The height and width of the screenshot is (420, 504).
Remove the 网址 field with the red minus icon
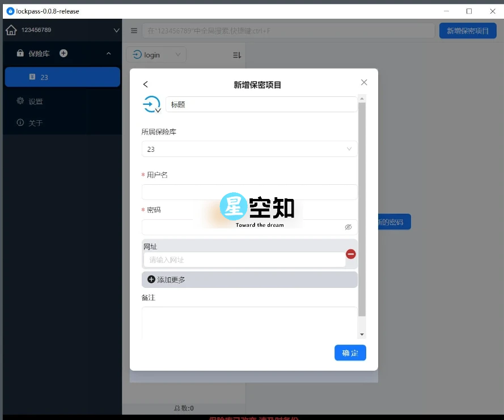point(351,254)
